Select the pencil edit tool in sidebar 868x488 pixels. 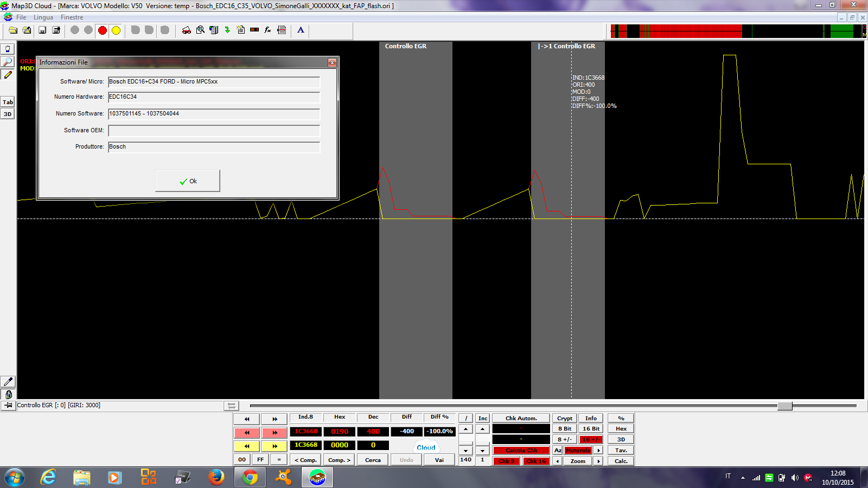pos(8,75)
